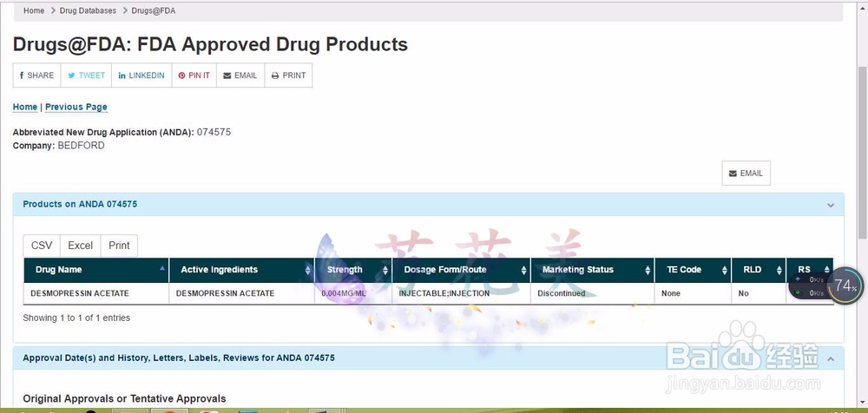The image size is (868, 413).
Task: Click the PIN IT button
Action: click(x=194, y=75)
